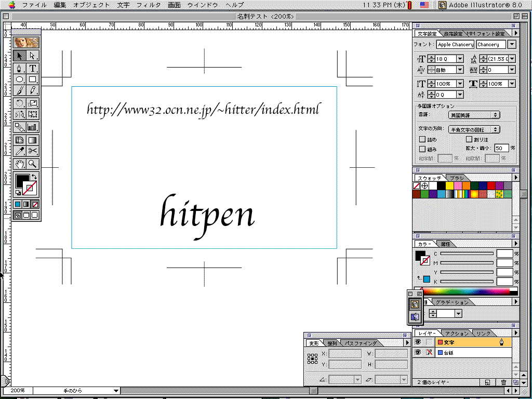This screenshot has height=399, width=532.
Task: Check the 割り注 checkbox
Action: click(x=469, y=139)
